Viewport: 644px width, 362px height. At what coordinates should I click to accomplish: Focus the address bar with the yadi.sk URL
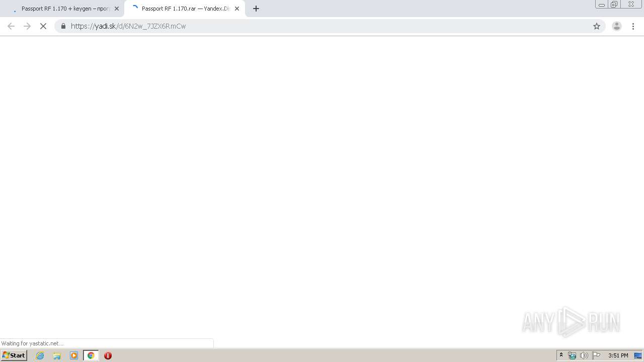pos(330,26)
